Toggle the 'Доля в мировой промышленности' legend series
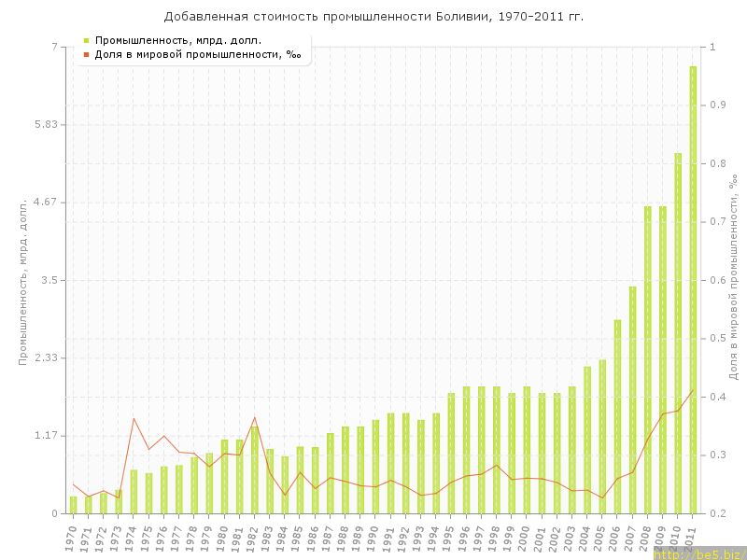The height and width of the screenshot is (560, 747). (197, 54)
